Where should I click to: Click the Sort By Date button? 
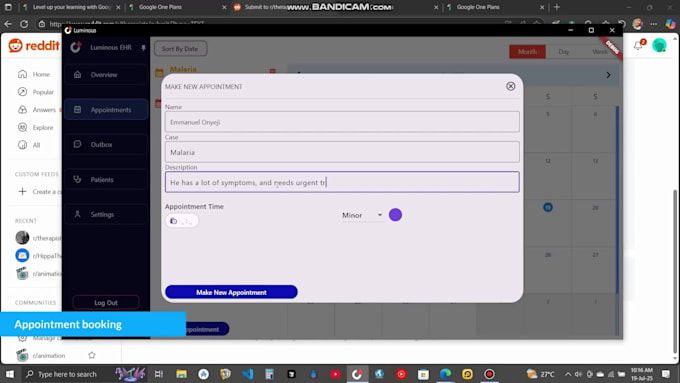[180, 49]
